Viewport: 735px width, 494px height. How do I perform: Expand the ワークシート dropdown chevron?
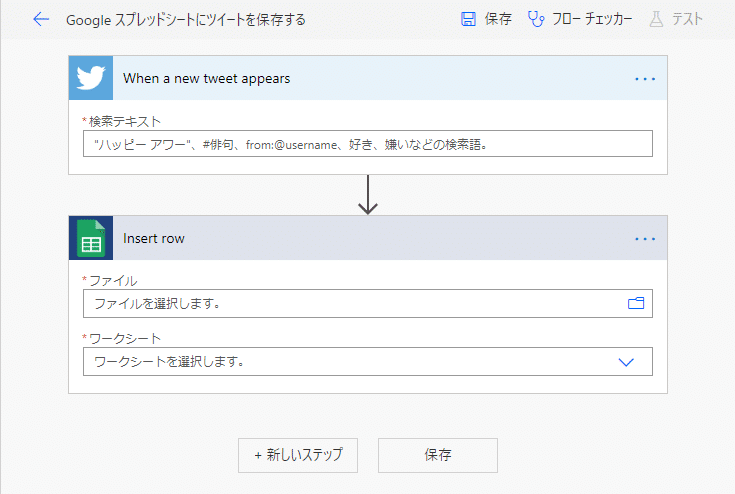(x=627, y=361)
